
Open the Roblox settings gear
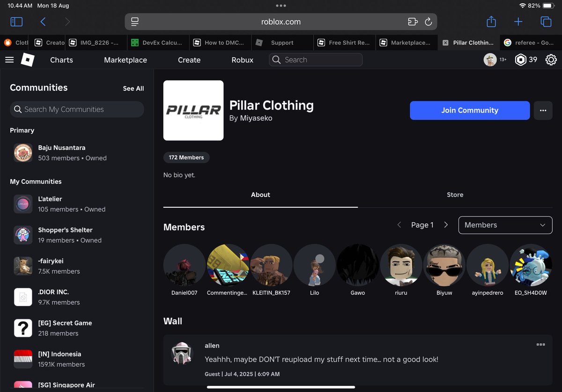551,60
